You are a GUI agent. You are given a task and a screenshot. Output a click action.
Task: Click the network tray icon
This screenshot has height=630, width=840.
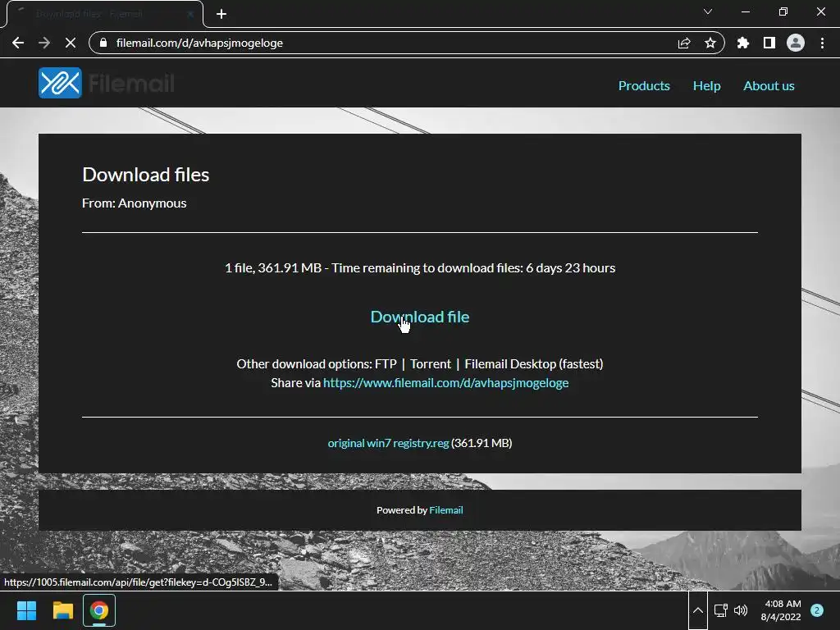(720, 610)
